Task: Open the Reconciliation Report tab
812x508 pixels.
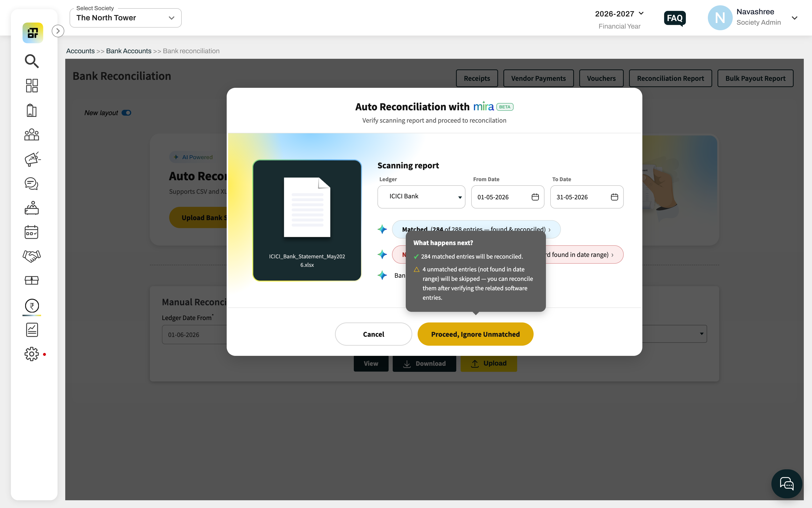Action: coord(670,78)
